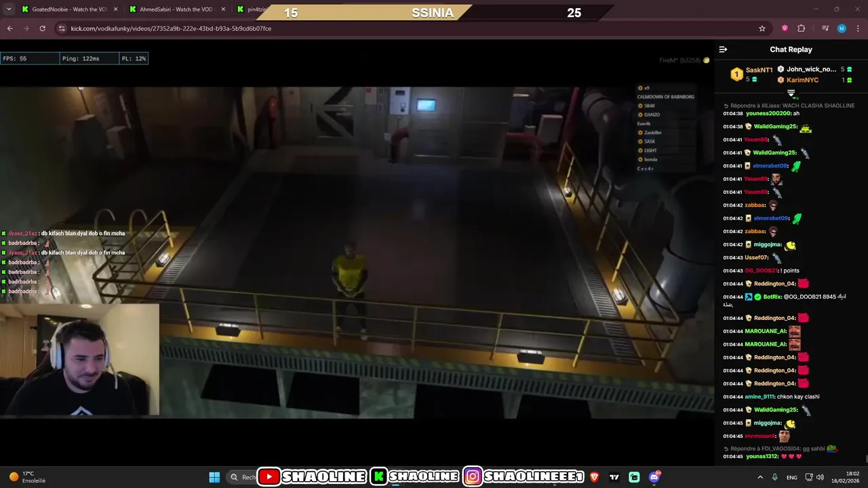This screenshot has height=488, width=868.
Task: Open chat user amine_9111
Action: (760, 396)
